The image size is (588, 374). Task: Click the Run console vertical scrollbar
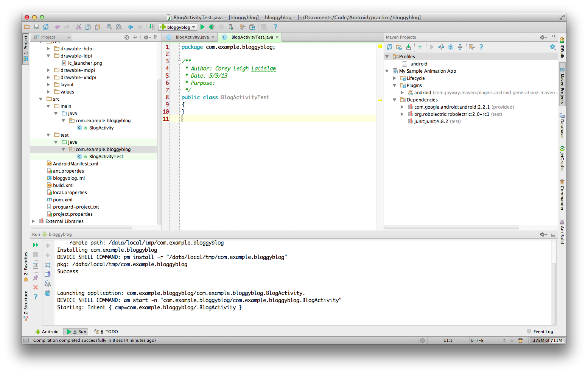pos(554,293)
